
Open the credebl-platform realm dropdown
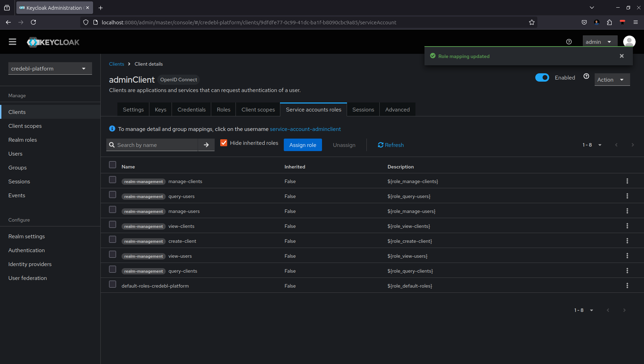(50, 68)
